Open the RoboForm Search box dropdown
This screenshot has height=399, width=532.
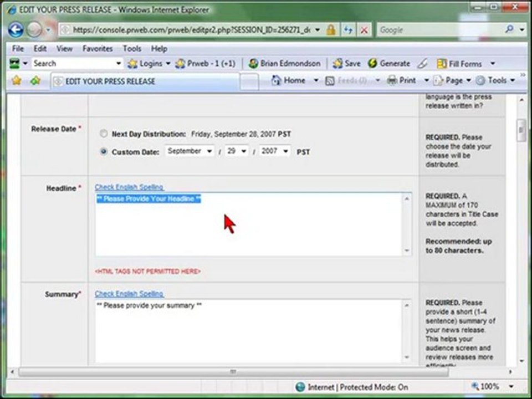(x=119, y=63)
